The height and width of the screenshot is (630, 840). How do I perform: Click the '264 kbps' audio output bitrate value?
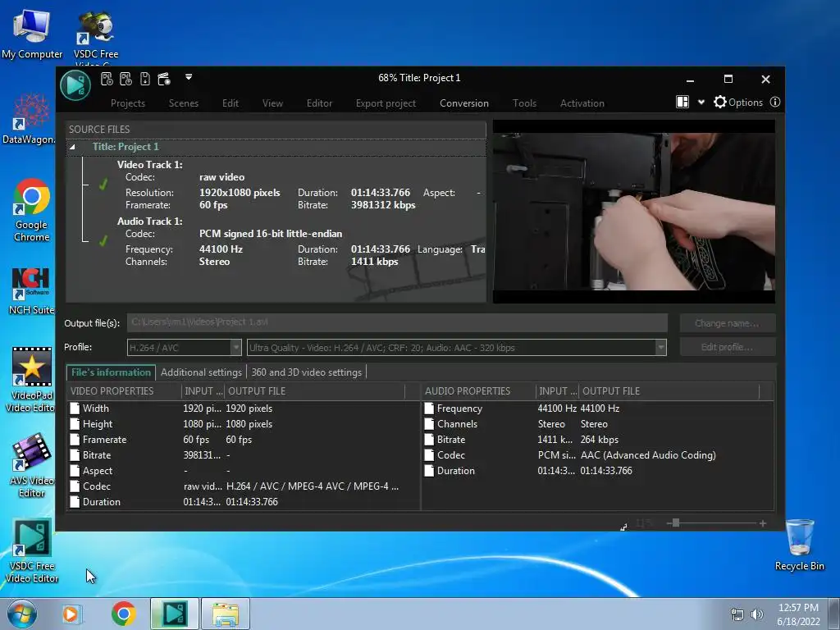[600, 440]
